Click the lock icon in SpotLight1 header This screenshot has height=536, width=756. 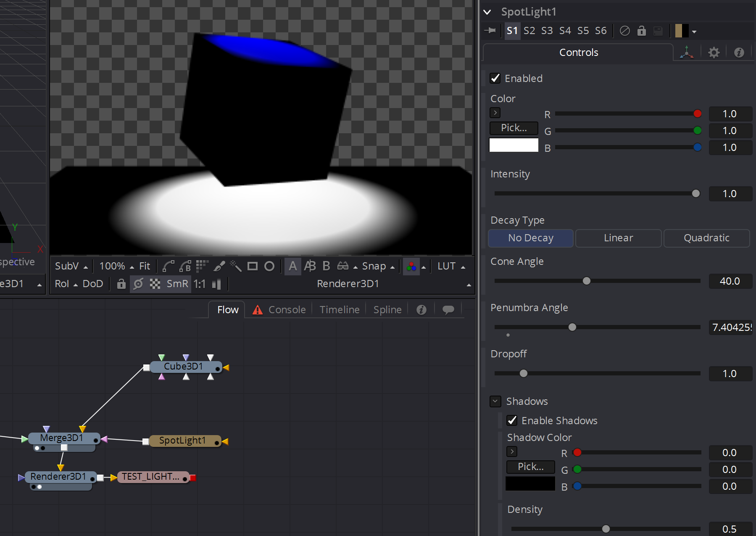click(641, 31)
